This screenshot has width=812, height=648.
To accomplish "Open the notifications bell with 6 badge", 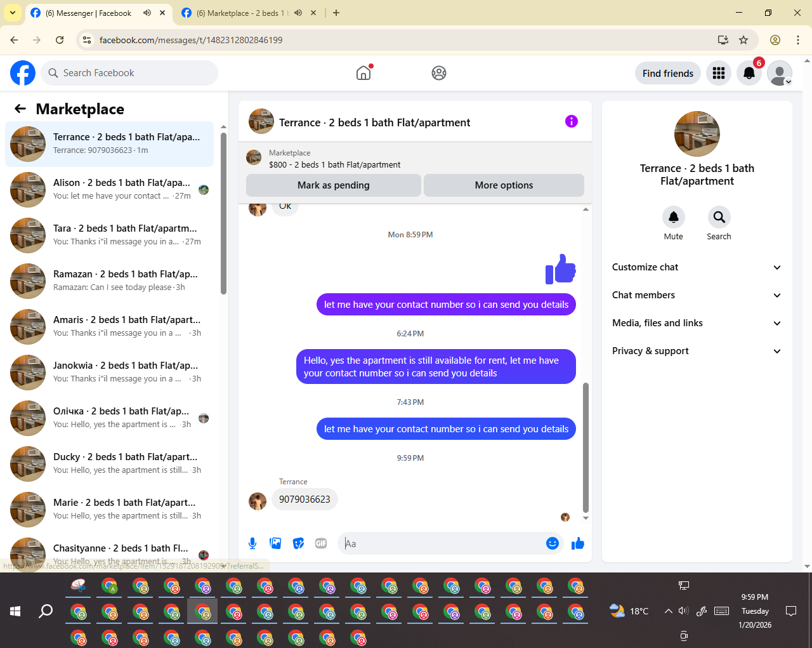I will point(749,73).
